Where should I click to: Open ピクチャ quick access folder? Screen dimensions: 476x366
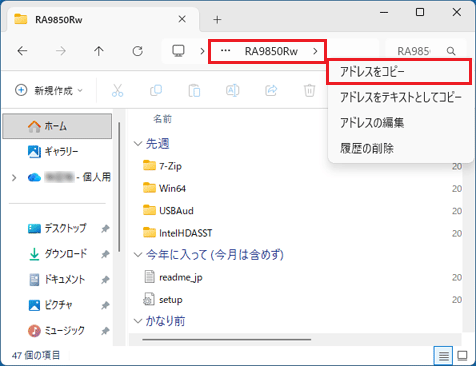(x=50, y=305)
